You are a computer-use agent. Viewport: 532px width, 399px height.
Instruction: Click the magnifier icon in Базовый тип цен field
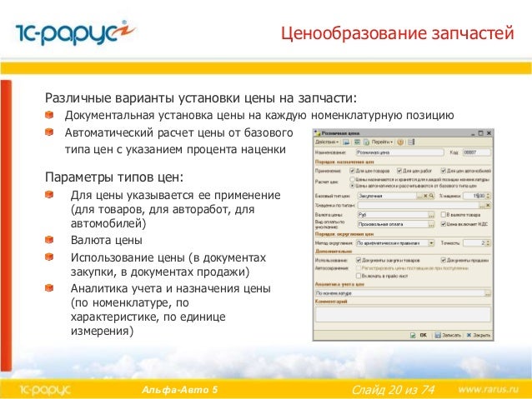click(x=431, y=196)
